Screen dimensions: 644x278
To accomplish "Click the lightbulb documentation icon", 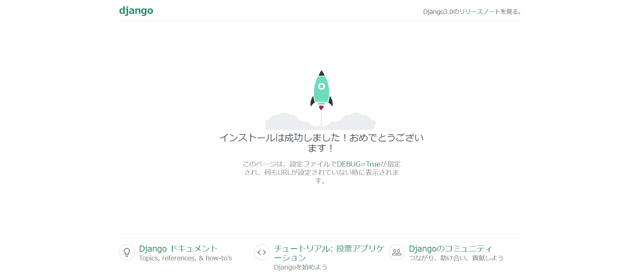I will (127, 252).
